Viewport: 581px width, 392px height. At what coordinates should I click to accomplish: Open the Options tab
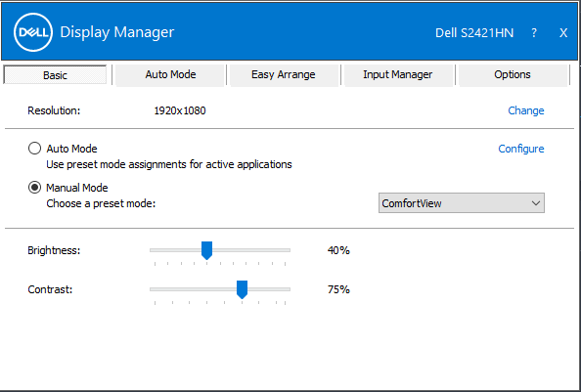[x=513, y=74]
